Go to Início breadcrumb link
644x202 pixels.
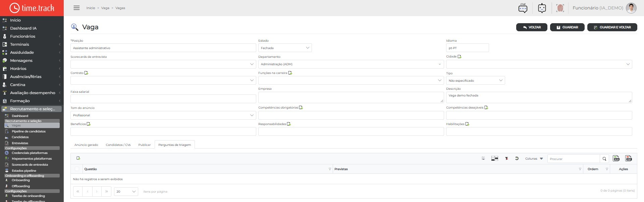pos(91,8)
